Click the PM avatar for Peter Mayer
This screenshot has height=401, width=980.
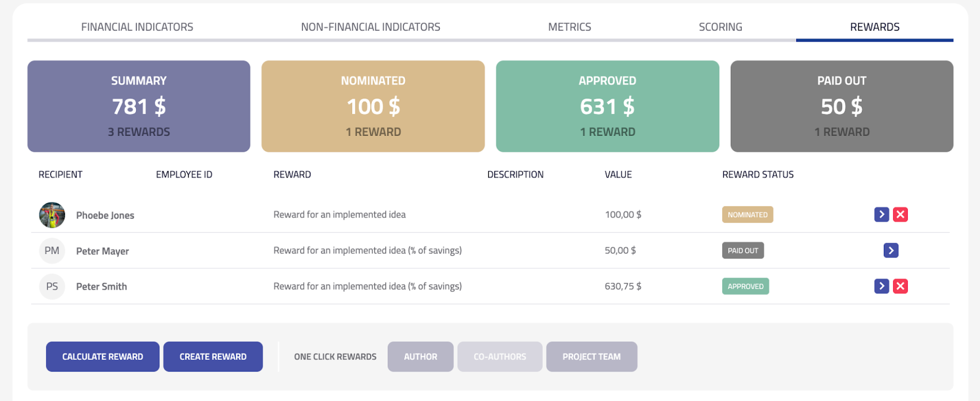(x=52, y=250)
